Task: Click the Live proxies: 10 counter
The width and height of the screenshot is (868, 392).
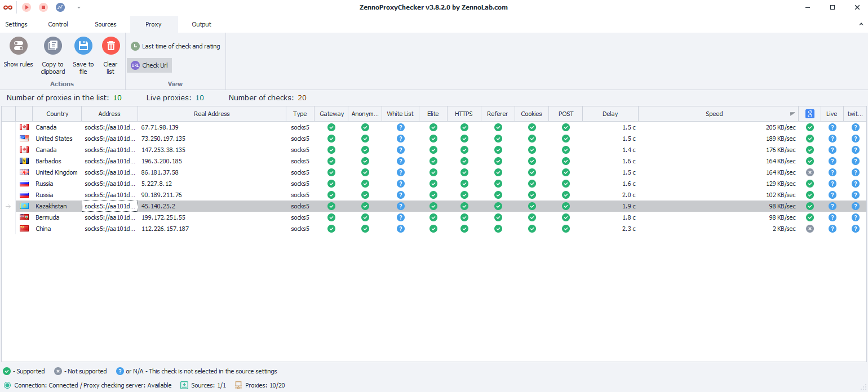Action: point(175,98)
